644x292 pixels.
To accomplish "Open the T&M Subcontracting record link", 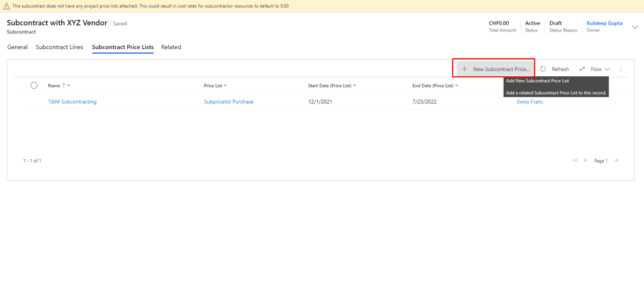I will tap(72, 101).
